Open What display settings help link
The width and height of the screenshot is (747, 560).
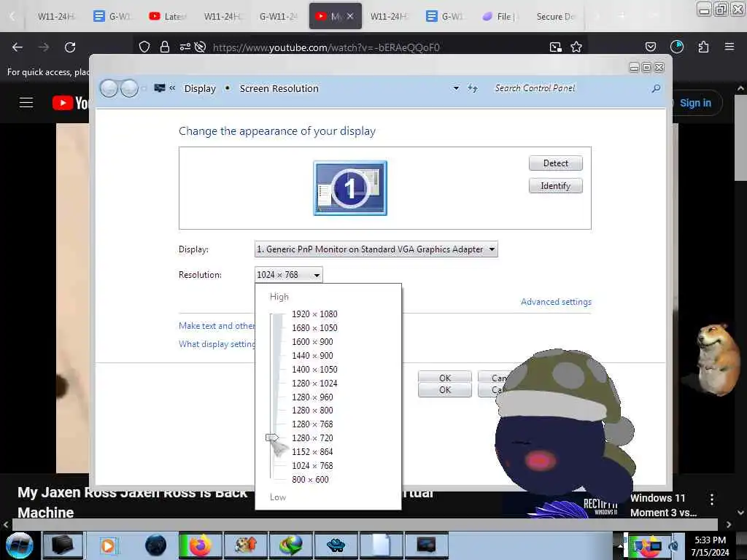[217, 344]
